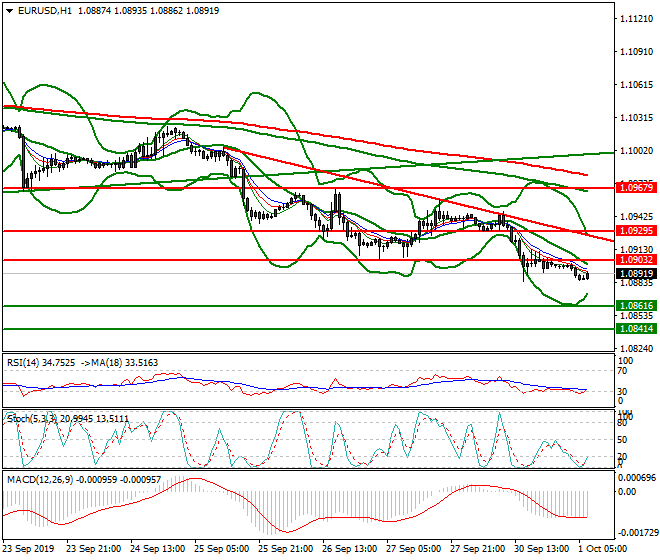Open the chart menu triangle beside EURUSD,H1
Screen dimensions: 660x560
pos(9,11)
